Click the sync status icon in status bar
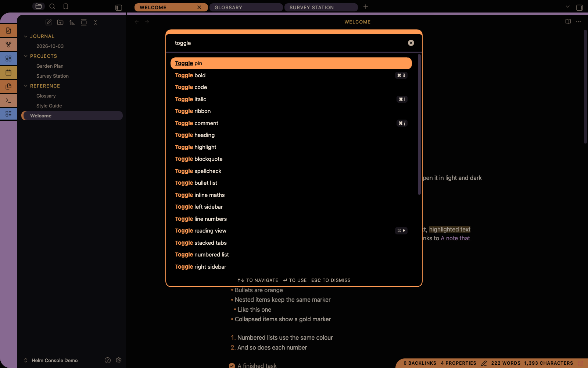 [581, 363]
